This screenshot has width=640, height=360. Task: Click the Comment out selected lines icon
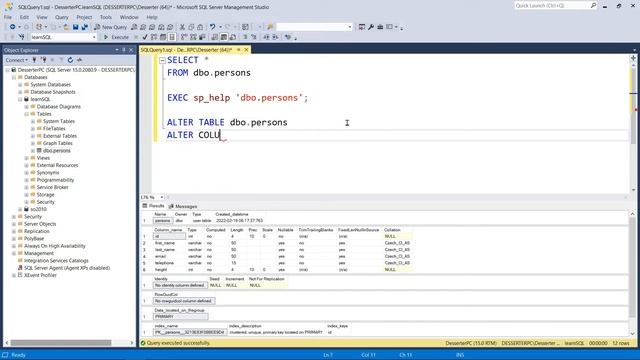245,37
